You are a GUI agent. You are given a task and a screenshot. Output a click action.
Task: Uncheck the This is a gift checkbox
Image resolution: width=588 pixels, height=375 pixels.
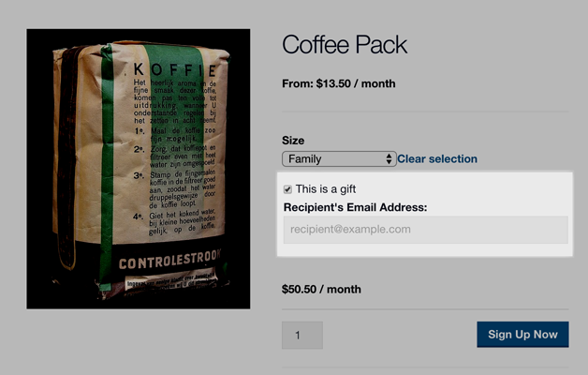[287, 189]
